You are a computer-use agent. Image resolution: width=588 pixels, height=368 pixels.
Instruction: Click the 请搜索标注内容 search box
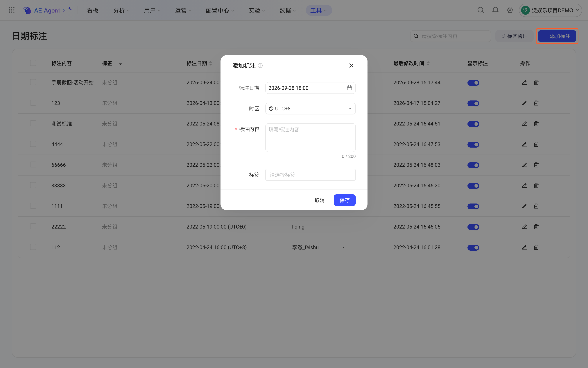click(x=451, y=36)
